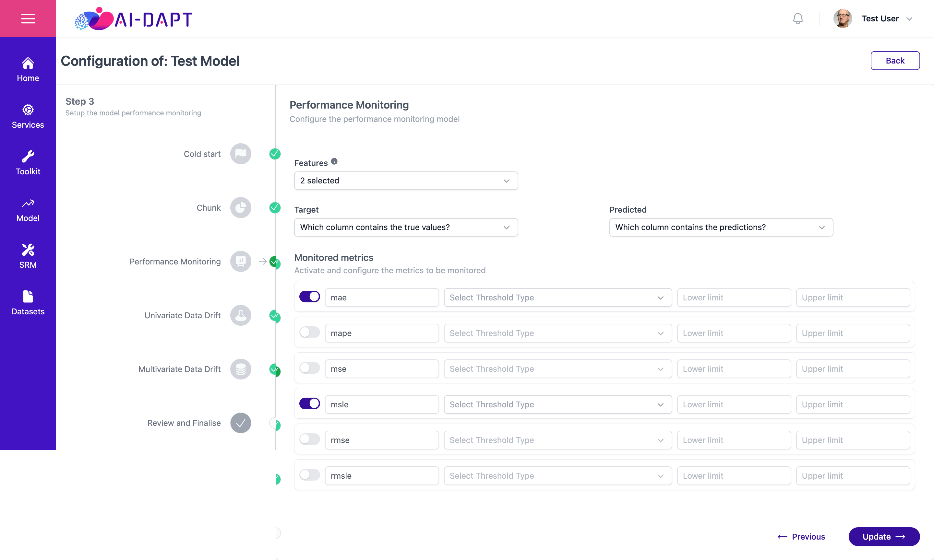Click the rmse metric name field
This screenshot has width=934, height=560.
[x=382, y=440]
